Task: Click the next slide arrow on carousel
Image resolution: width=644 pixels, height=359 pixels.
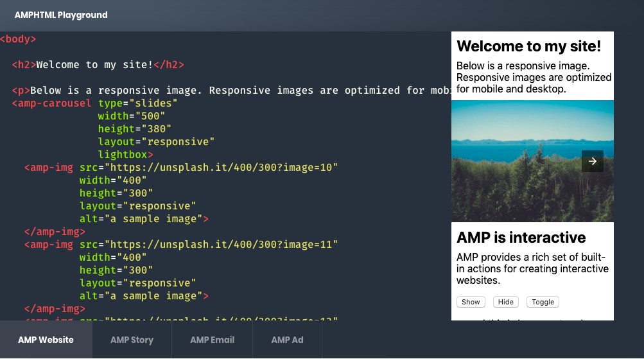Action: pos(592,161)
